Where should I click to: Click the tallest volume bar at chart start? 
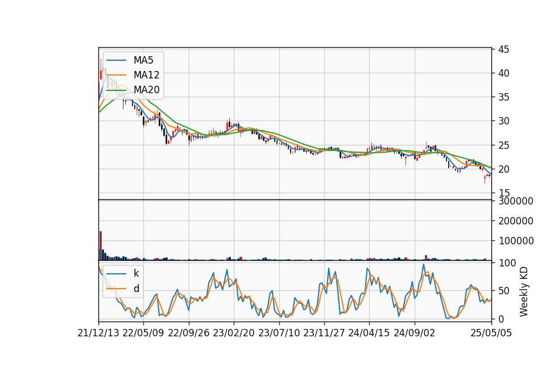point(101,245)
